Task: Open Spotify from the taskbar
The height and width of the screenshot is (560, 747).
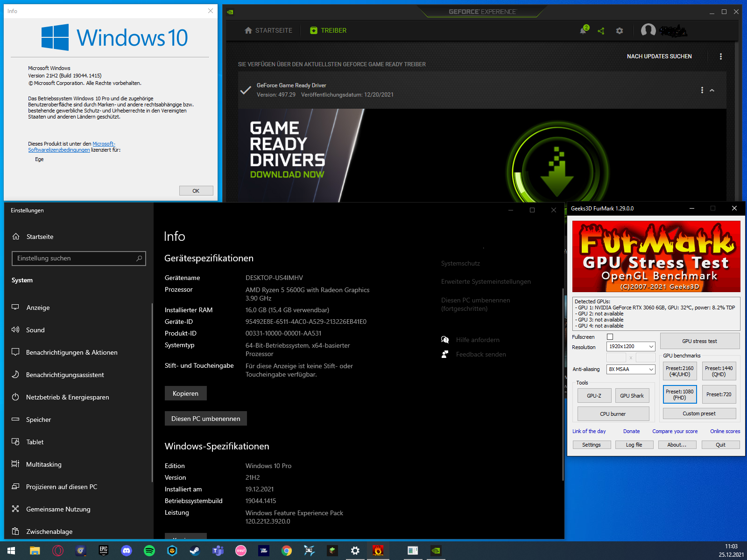Action: 149,551
